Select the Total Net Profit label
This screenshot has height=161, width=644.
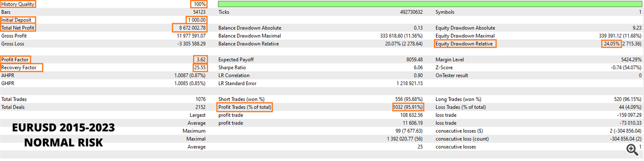(18, 28)
